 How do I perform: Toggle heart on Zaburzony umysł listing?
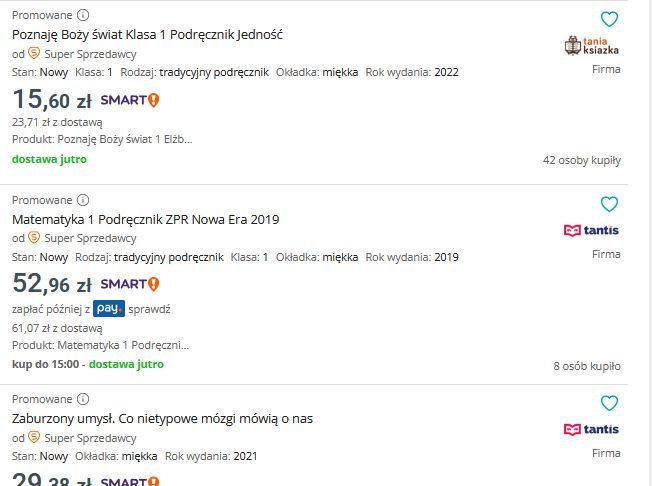[x=609, y=403]
